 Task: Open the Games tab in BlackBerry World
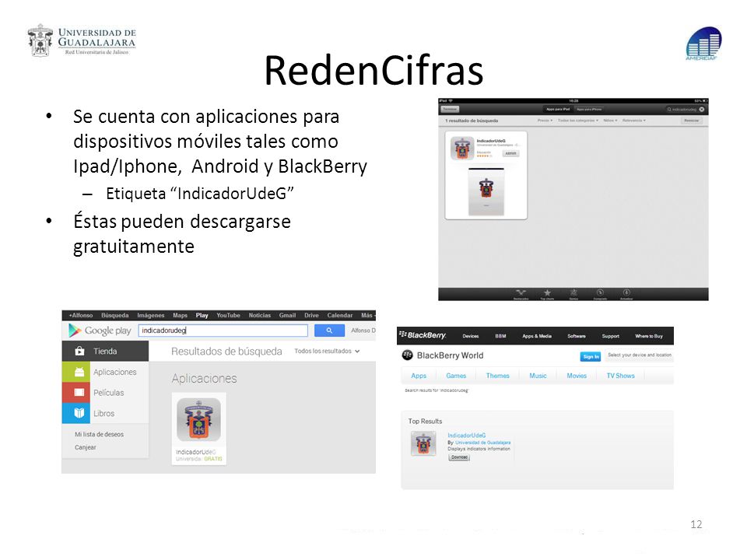click(x=456, y=376)
